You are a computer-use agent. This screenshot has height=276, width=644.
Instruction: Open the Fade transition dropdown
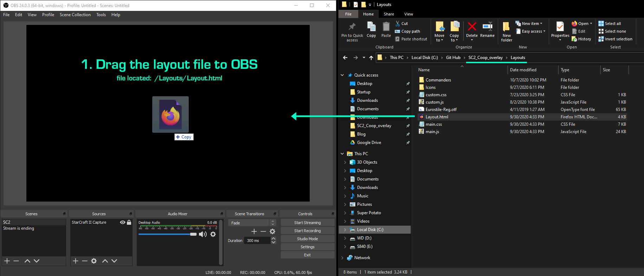[x=252, y=223]
